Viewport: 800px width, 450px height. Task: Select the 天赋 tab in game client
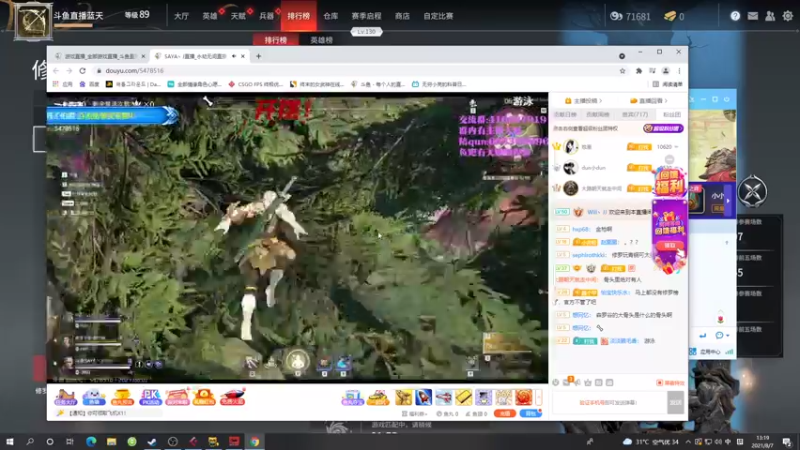(238, 16)
